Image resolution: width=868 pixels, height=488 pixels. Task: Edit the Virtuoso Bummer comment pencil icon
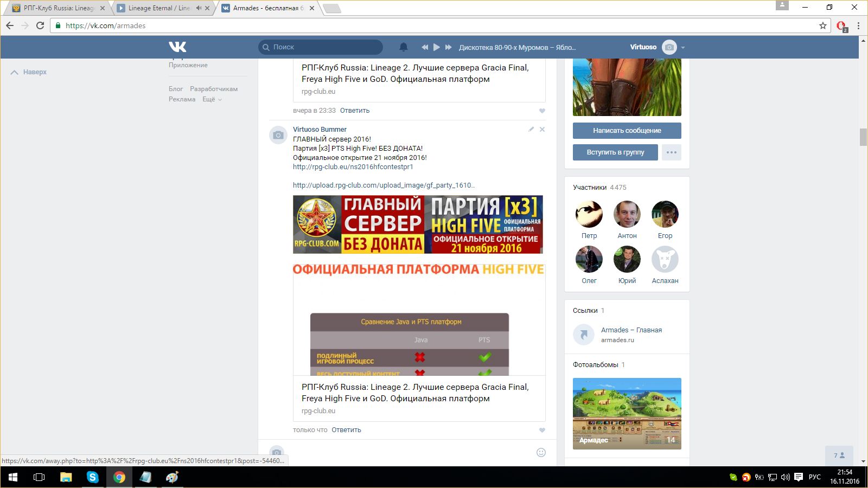(x=531, y=129)
